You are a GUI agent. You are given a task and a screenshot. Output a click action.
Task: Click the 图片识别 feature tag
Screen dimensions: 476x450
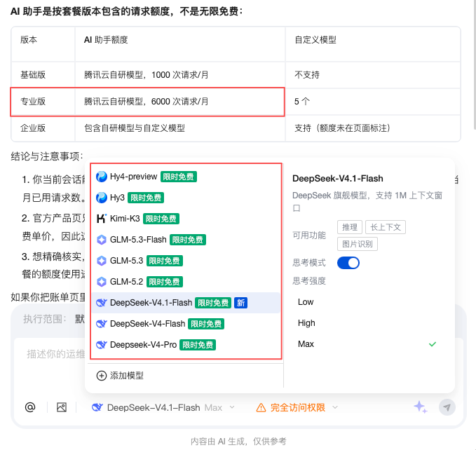click(x=358, y=244)
